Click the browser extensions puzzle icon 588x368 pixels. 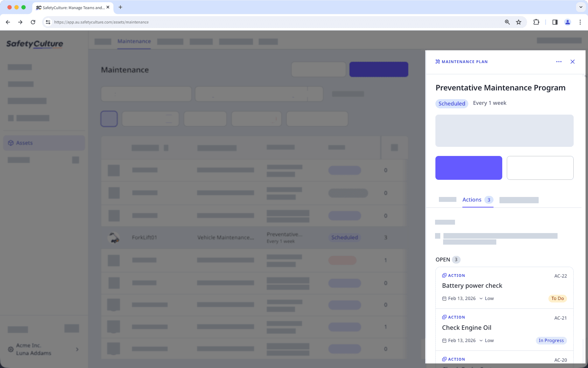coord(536,22)
